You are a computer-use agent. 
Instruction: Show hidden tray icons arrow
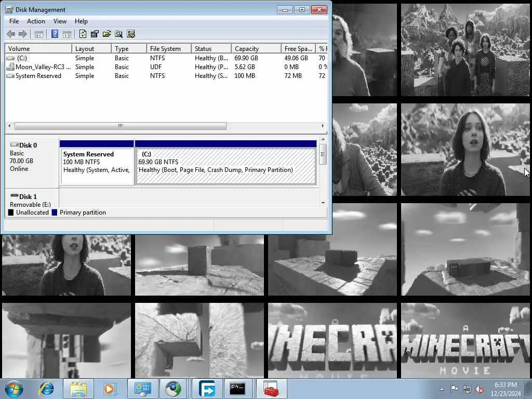[442, 389]
